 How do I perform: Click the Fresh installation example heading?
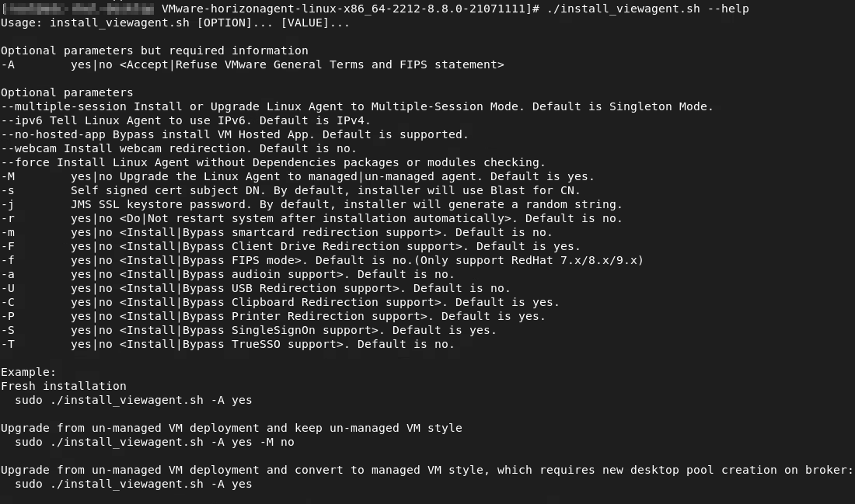[x=64, y=386]
